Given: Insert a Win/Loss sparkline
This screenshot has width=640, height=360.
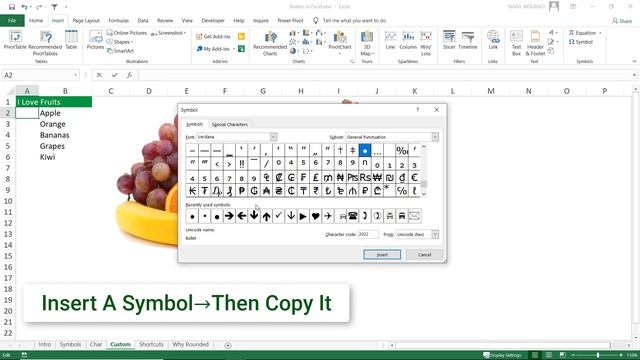Looking at the screenshot, I should coord(426,43).
